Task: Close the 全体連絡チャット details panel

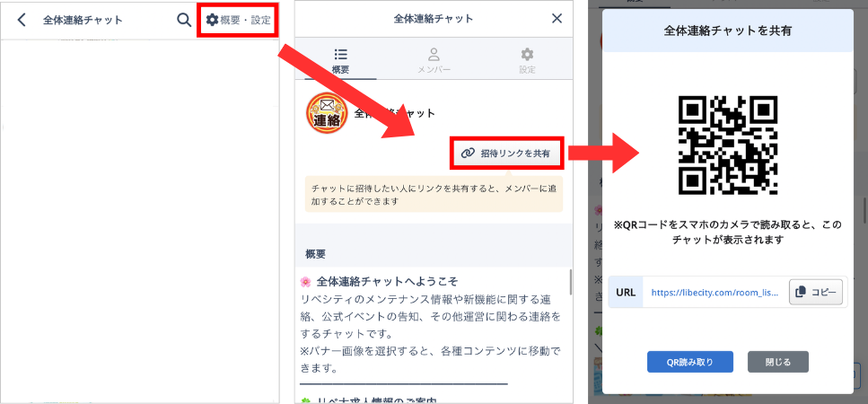Action: 557,18
